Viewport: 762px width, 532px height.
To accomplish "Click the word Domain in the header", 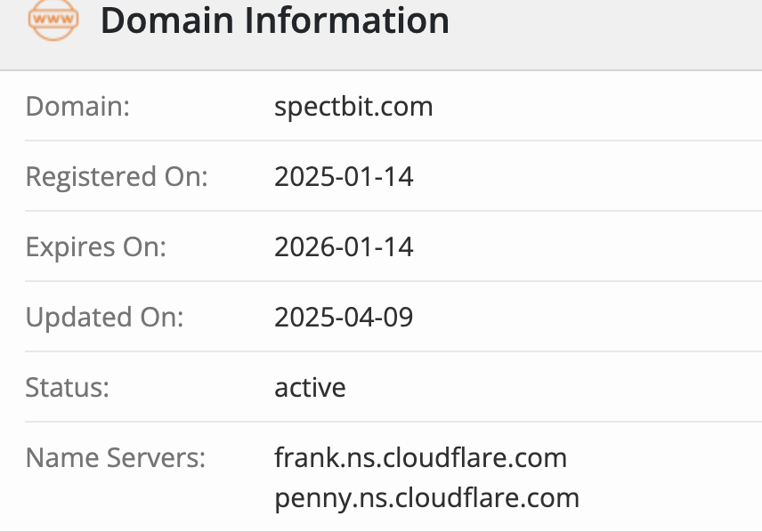I will [167, 20].
